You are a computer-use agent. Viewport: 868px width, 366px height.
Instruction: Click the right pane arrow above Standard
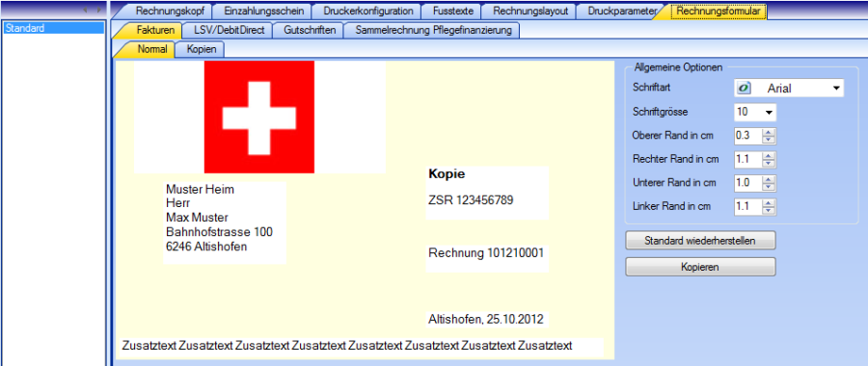pos(98,10)
